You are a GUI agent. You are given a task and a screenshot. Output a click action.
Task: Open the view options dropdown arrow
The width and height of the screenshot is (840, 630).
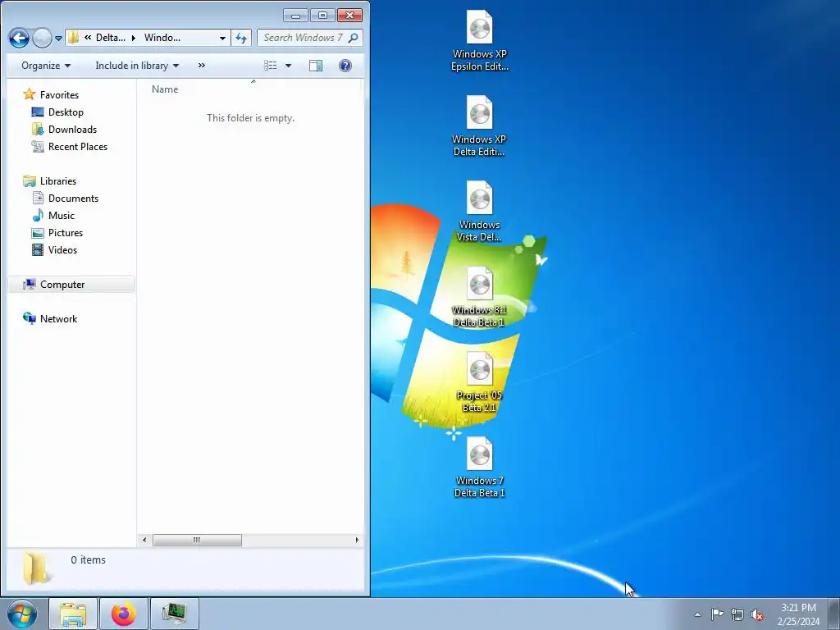coord(288,66)
